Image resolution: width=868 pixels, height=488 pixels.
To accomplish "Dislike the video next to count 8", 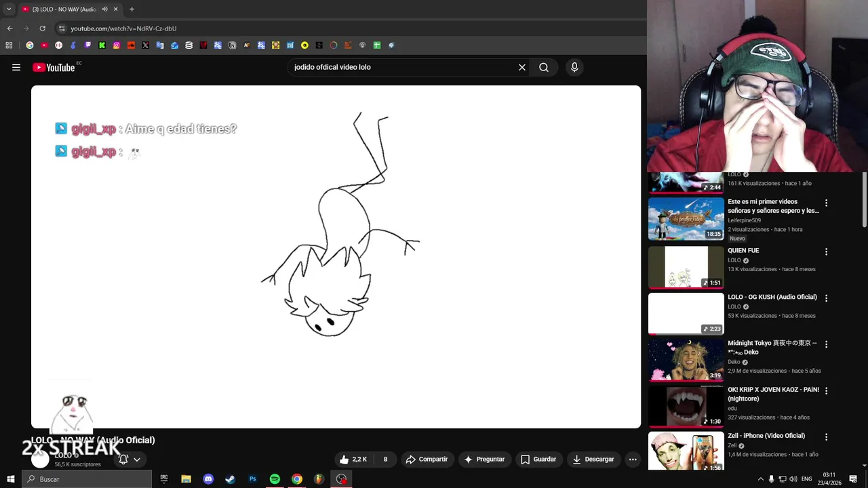I will (384, 459).
